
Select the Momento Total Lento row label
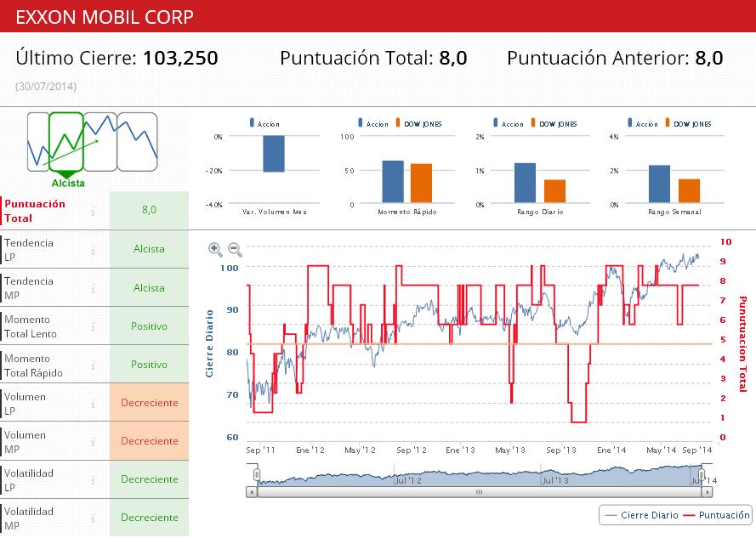pyautogui.click(x=31, y=326)
